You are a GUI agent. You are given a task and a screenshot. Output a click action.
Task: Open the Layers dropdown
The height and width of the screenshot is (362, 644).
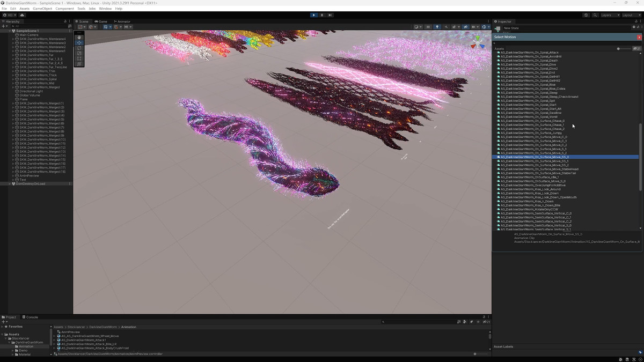coord(609,15)
